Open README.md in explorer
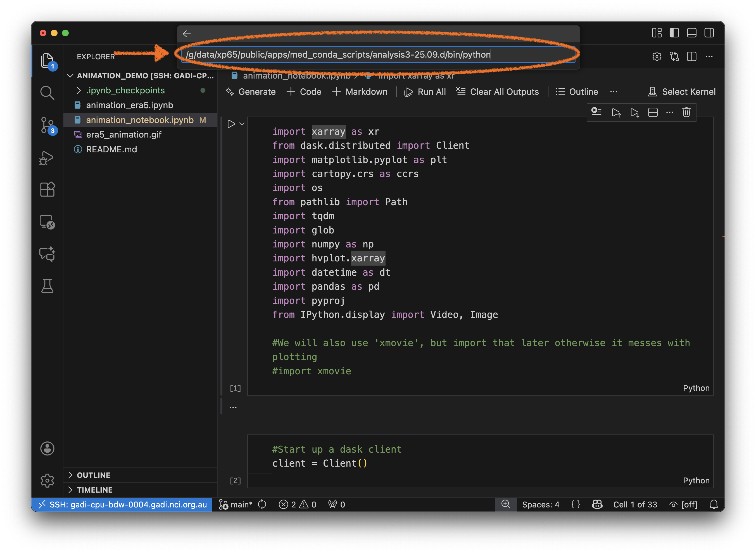 111,149
